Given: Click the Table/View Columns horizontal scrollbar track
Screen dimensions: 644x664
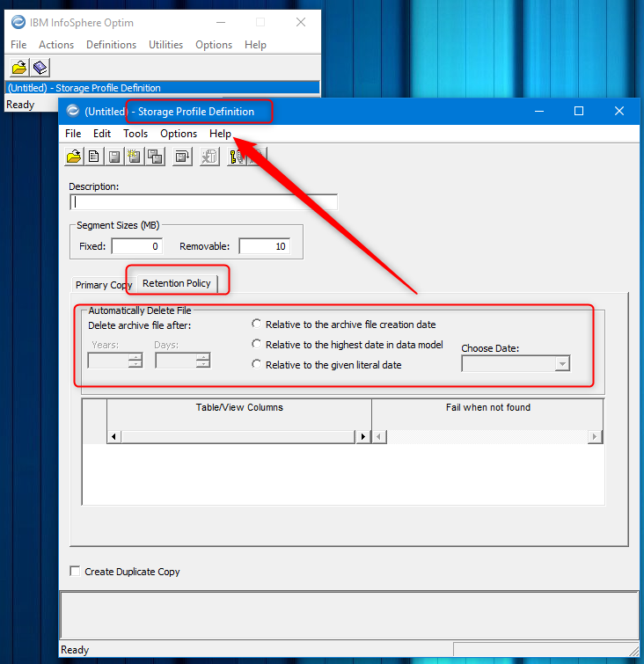Looking at the screenshot, I should coord(238,436).
